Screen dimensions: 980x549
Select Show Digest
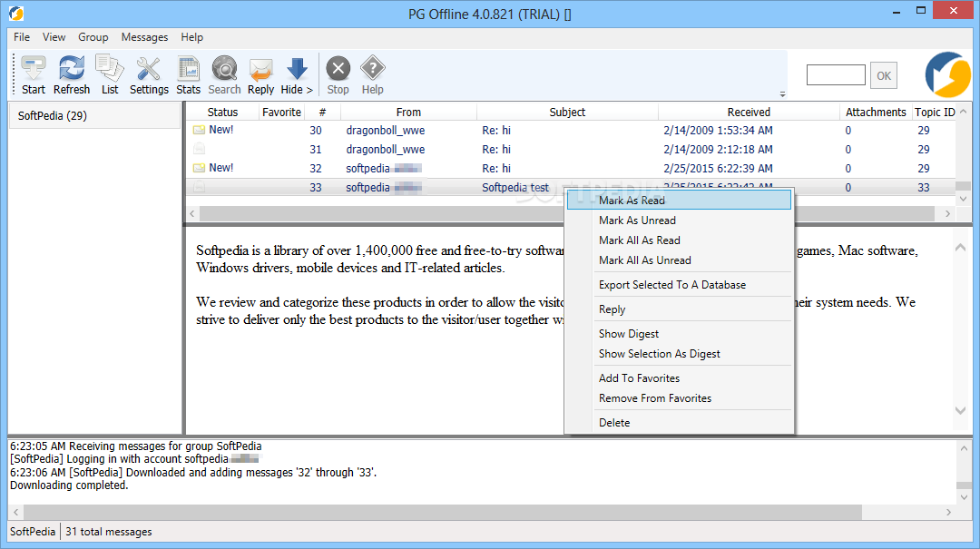[679, 333]
